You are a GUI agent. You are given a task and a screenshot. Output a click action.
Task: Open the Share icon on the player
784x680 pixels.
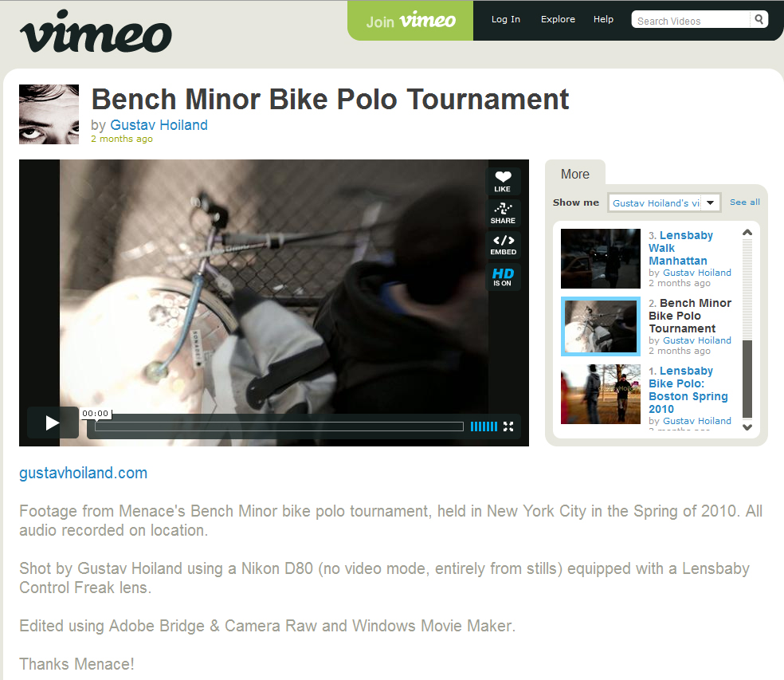(x=503, y=213)
